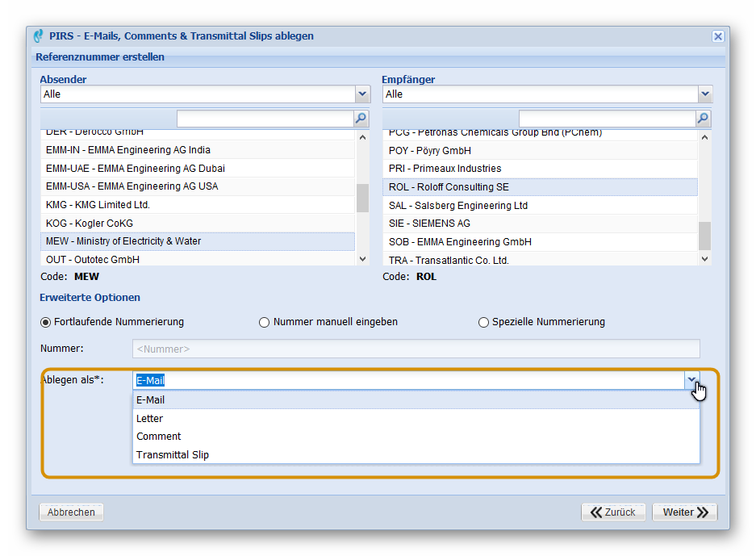Expand the Empfänger Alle dropdown
The image size is (756, 556).
704,94
